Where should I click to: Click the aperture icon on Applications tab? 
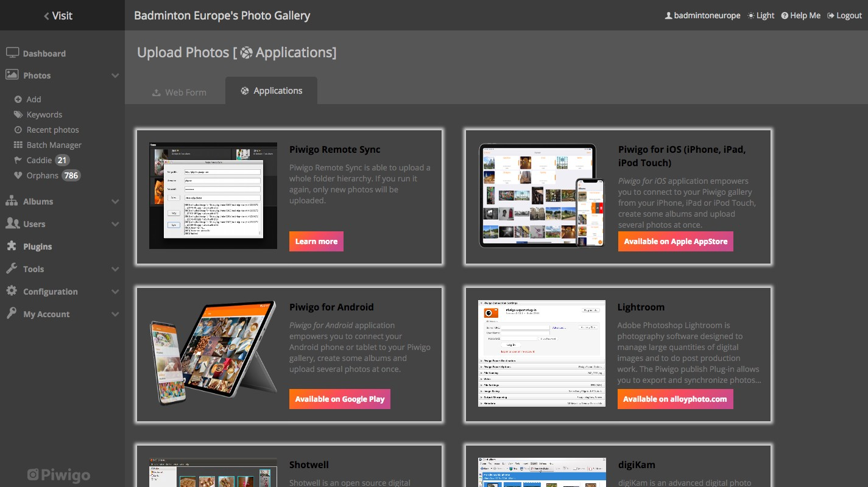point(245,91)
